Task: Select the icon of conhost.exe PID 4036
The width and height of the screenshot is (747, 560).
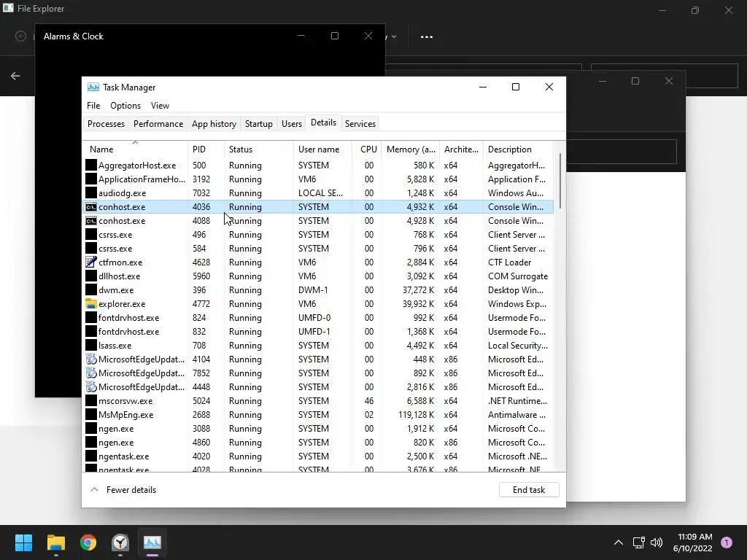Action: [x=91, y=207]
